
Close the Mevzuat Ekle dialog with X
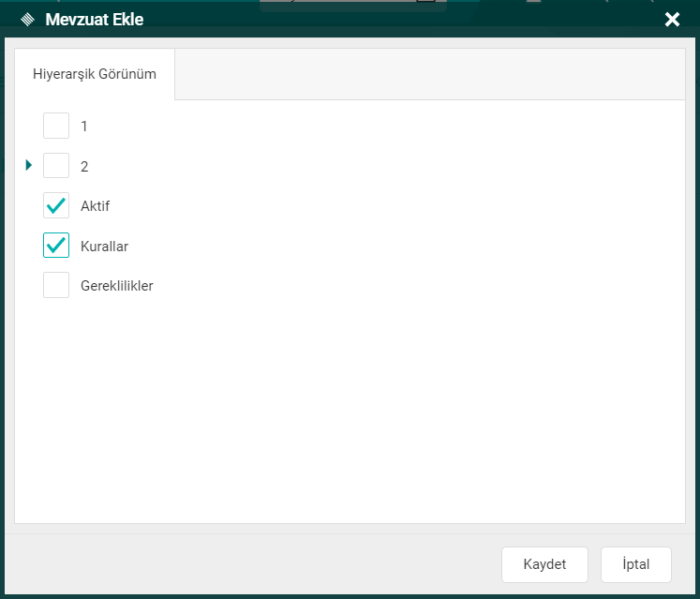pyautogui.click(x=672, y=19)
